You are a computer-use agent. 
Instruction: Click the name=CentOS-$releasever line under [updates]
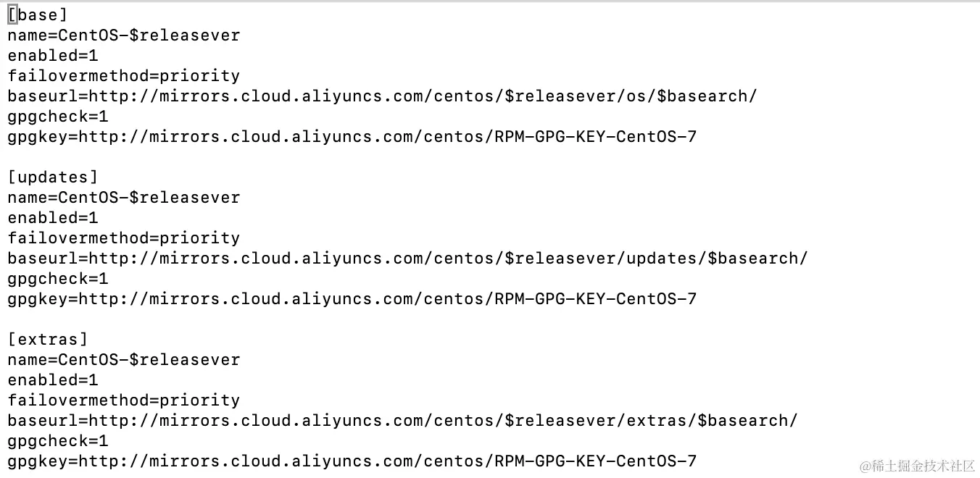(123, 198)
